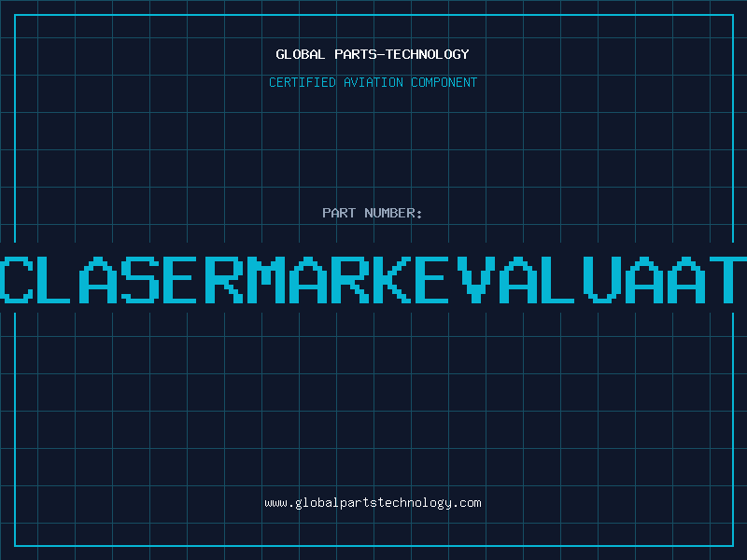Click the large CLASERMARKEVALUAAT part number text

pos(373,280)
